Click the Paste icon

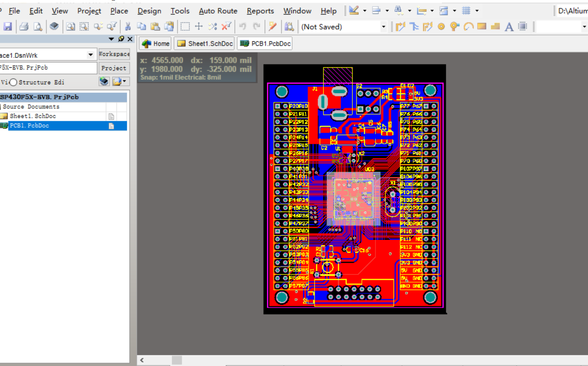(x=155, y=27)
